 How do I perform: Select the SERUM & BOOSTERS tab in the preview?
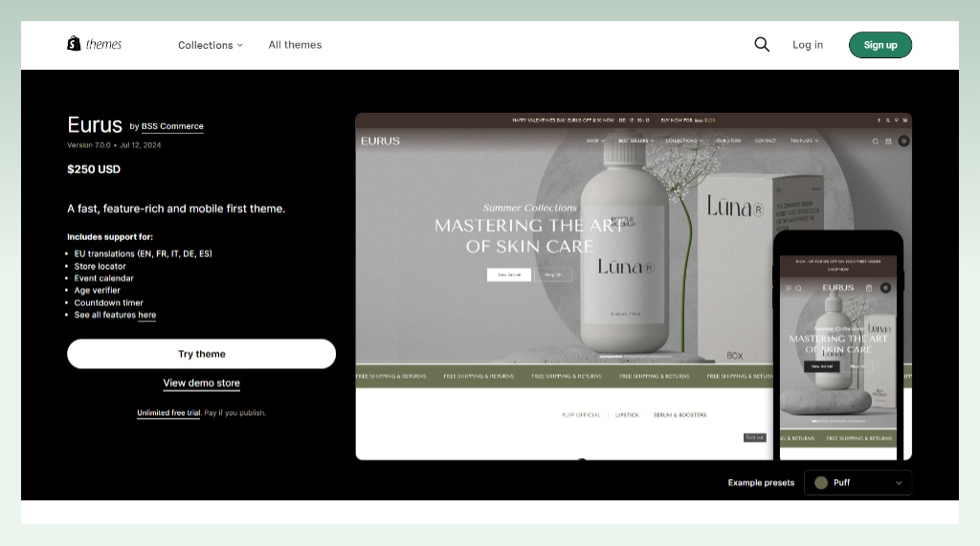680,415
